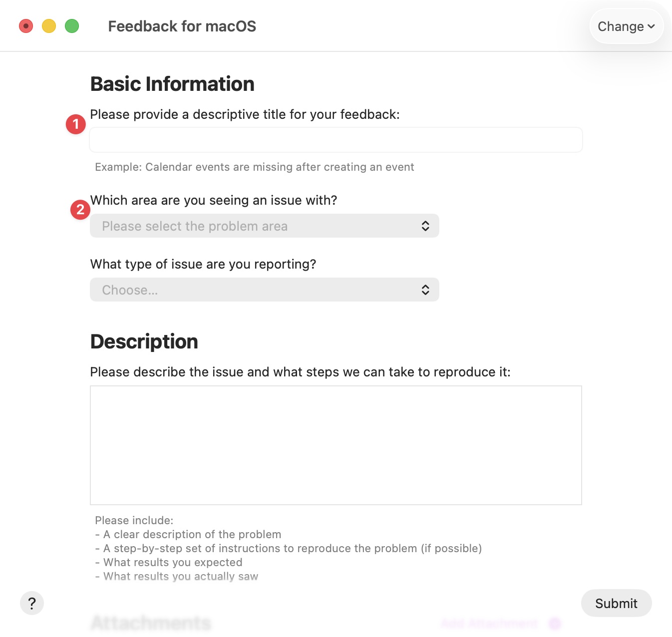Click the red step 1 badge

(76, 124)
